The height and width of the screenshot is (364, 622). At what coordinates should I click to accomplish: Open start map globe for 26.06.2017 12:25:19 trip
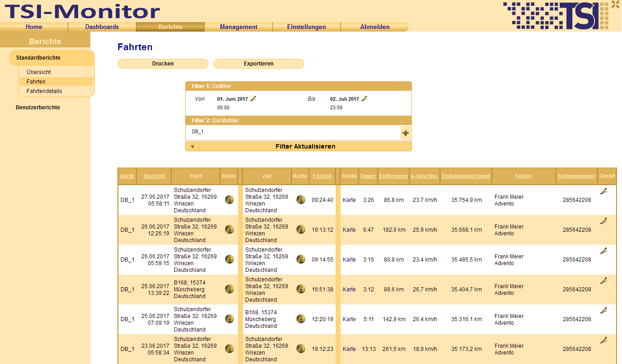point(229,229)
